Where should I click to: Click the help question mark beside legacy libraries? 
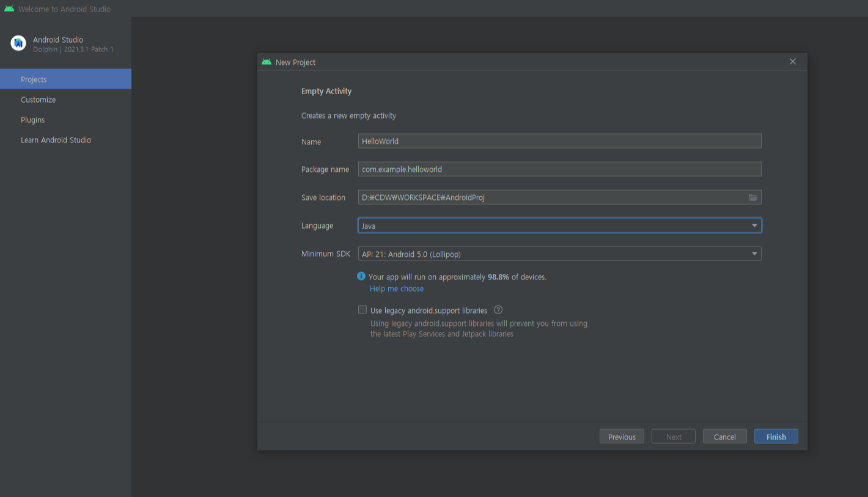(498, 310)
